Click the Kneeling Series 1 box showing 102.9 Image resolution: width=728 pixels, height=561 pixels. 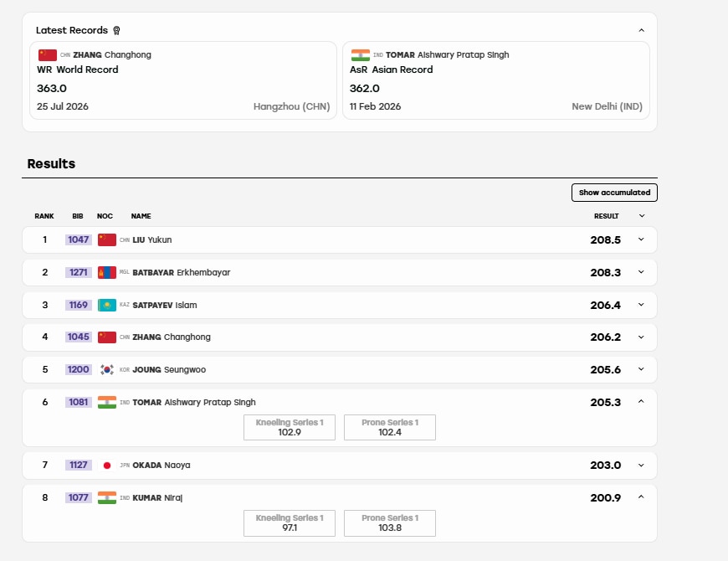(290, 427)
